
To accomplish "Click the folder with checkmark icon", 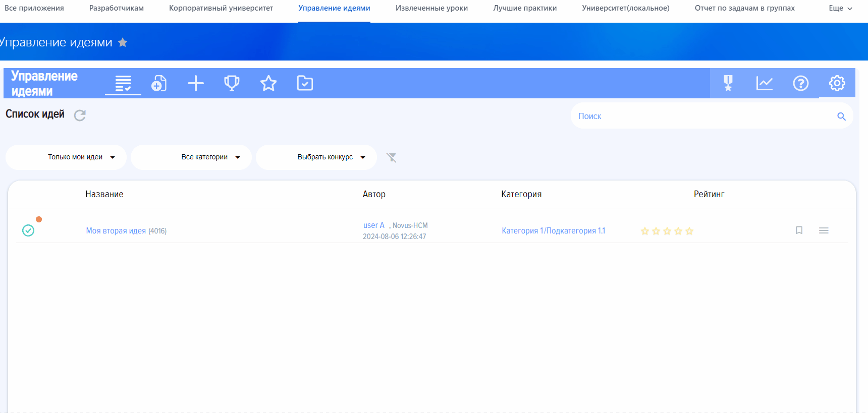I will tap(305, 83).
